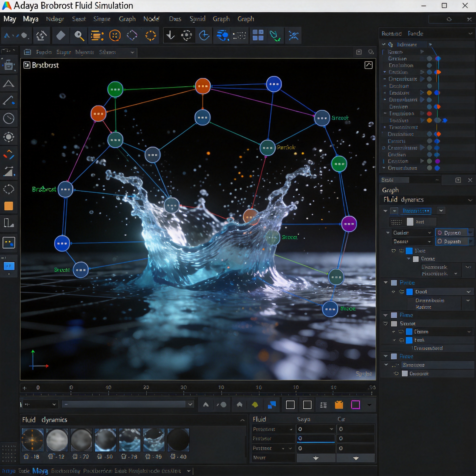Click the down arrow toolbar icon
The width and height of the screenshot is (476, 476).
170,35
